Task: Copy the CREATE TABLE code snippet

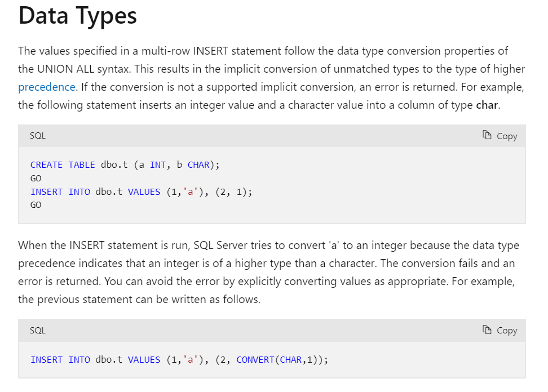Action: (x=500, y=135)
